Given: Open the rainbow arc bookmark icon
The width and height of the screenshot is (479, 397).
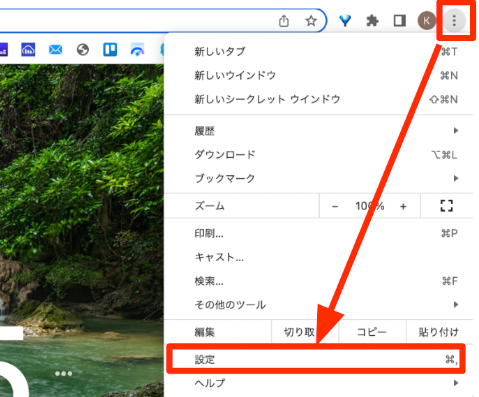Looking at the screenshot, I should (137, 50).
